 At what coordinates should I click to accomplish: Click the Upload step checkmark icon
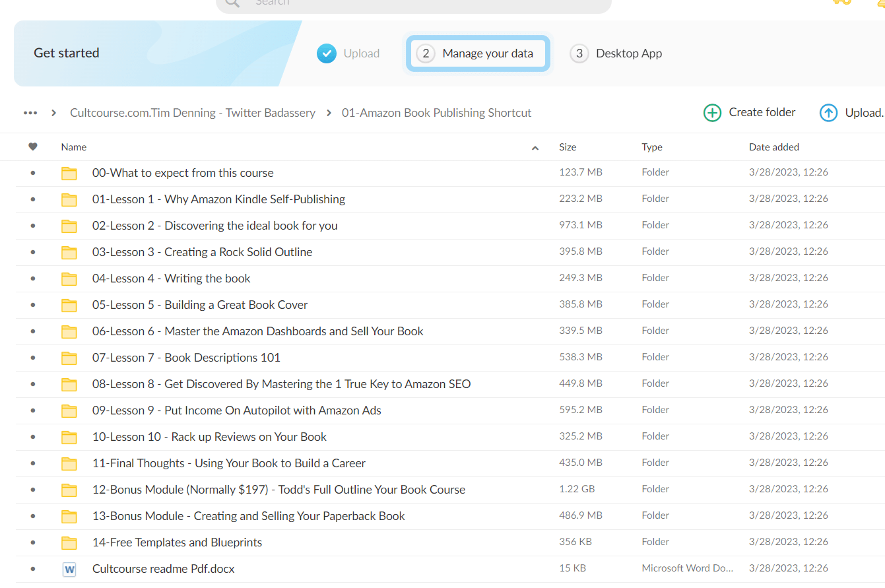(327, 53)
